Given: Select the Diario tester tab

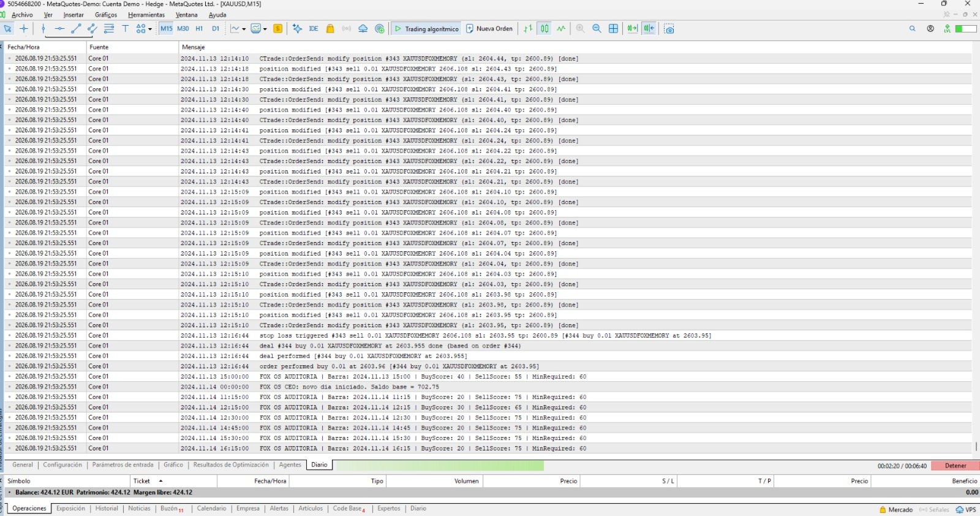Looking at the screenshot, I should pos(319,465).
